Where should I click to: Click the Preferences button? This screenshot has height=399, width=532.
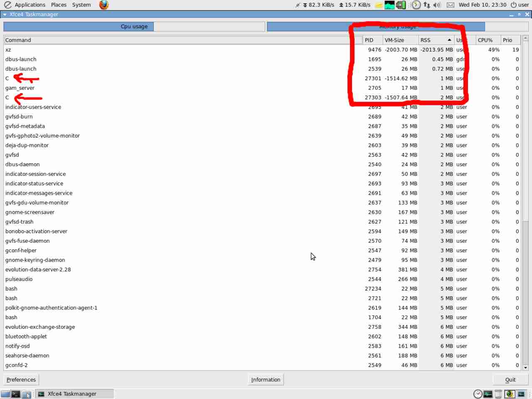tap(21, 379)
